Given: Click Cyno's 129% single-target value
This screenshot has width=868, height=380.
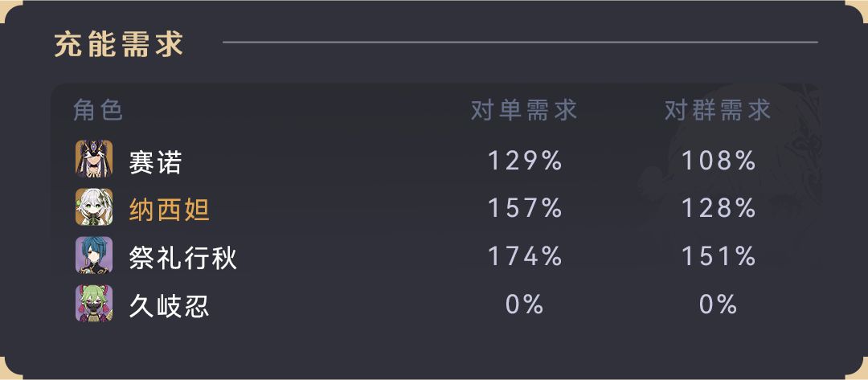Looking at the screenshot, I should pos(525,161).
